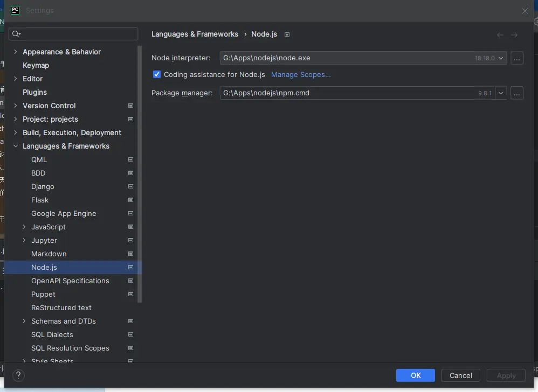Click project-level icon beside Markdown

pyautogui.click(x=130, y=254)
